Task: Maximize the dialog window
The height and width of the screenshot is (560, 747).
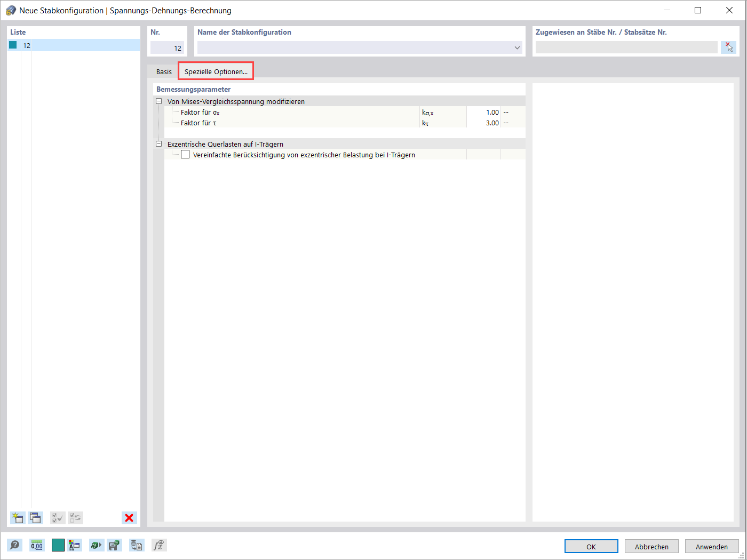Action: (x=698, y=10)
